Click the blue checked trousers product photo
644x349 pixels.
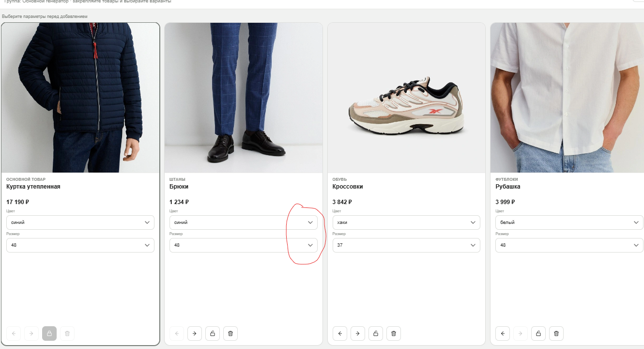(244, 97)
